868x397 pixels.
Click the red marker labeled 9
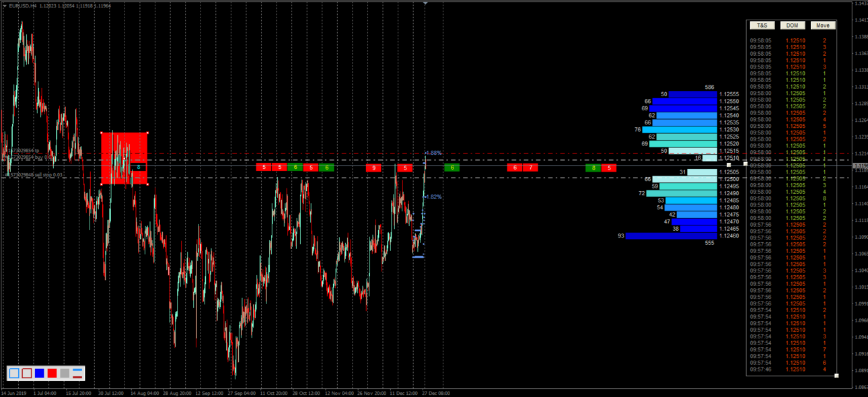(x=373, y=168)
